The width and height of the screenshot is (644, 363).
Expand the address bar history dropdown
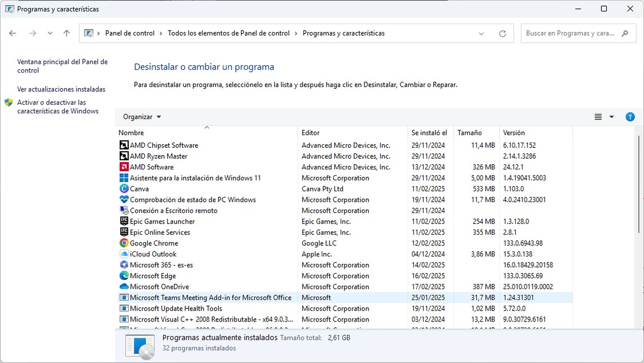(481, 34)
